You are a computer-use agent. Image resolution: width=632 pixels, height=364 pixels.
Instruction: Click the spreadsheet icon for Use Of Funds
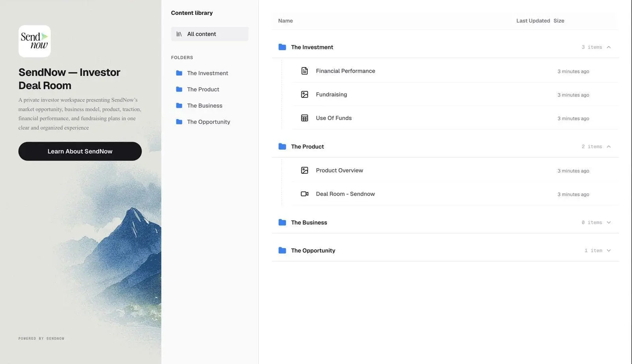click(x=305, y=118)
